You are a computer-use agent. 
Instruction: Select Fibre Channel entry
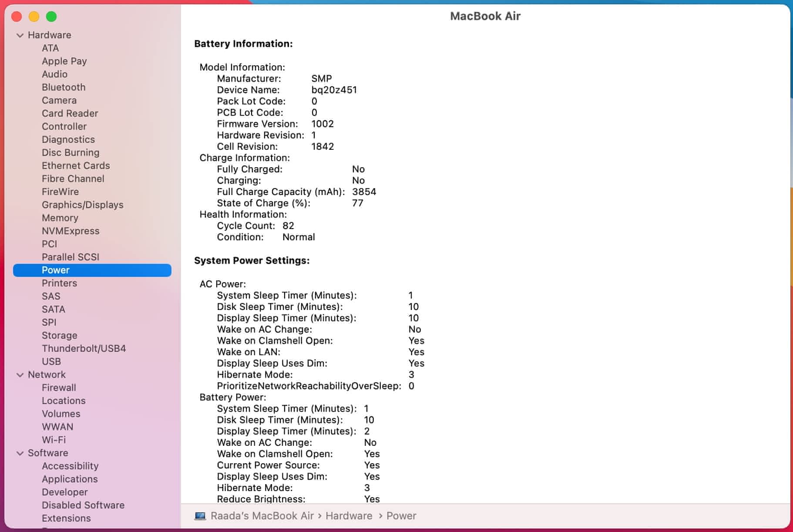pos(73,178)
